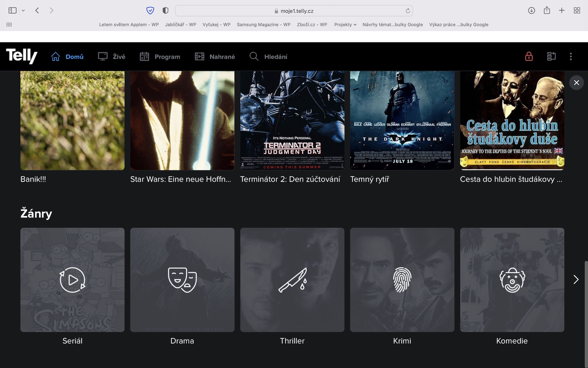The height and width of the screenshot is (368, 588).
Task: Click the Komedie genre label
Action: pyautogui.click(x=512, y=341)
